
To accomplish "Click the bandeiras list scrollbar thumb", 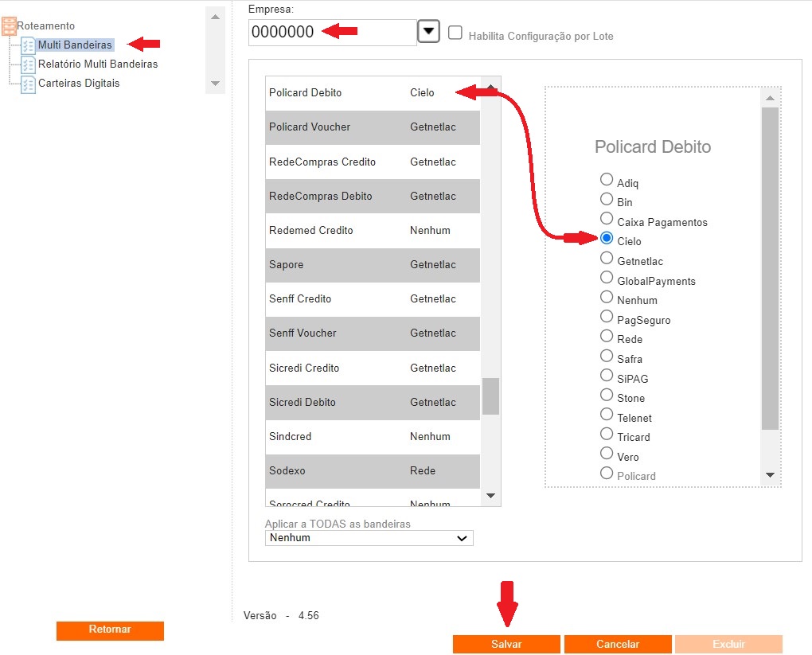I will (x=490, y=396).
